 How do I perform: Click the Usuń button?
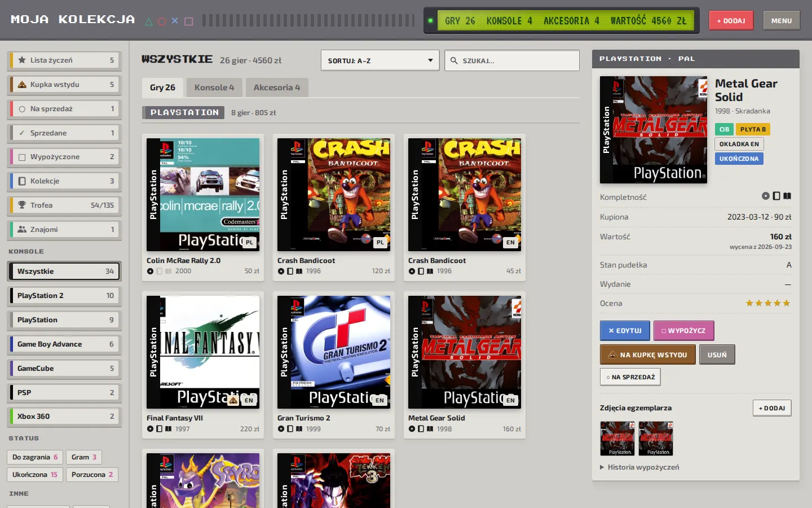click(717, 354)
